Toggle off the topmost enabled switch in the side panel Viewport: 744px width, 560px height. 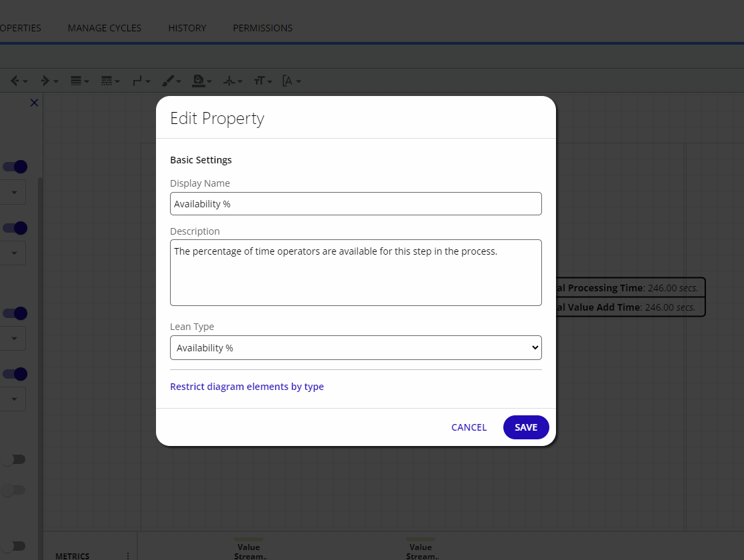15,167
